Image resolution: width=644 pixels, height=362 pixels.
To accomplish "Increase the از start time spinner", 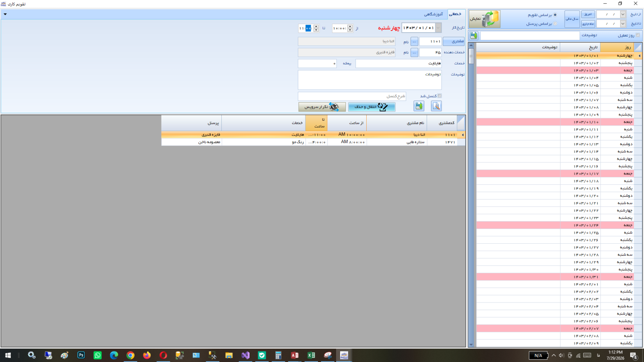I will point(350,27).
